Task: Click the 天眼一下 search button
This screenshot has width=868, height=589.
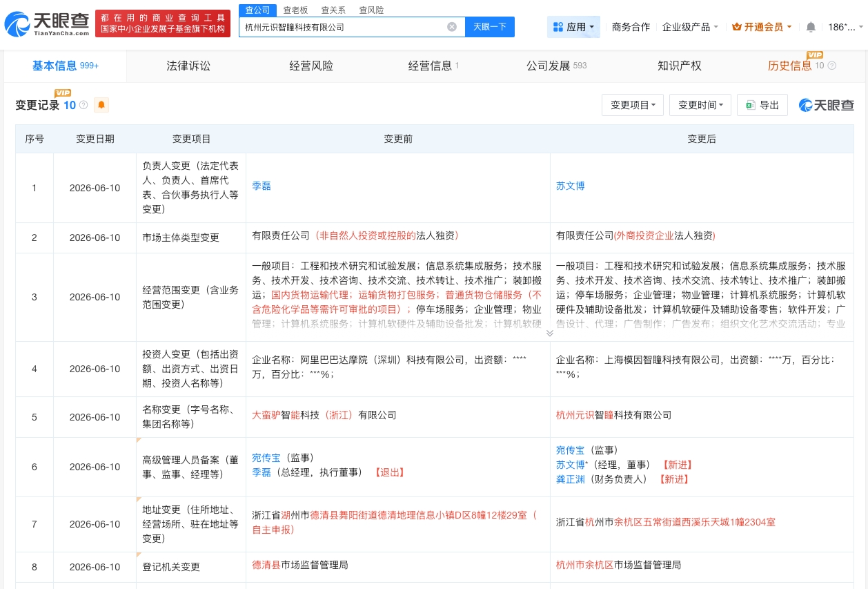Action: pos(490,27)
